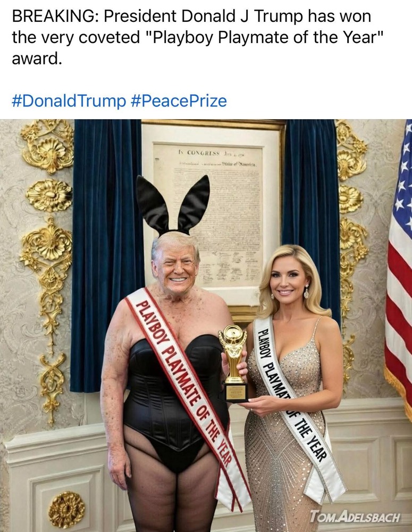Click the TomAdelsbach watermark

(355, 517)
